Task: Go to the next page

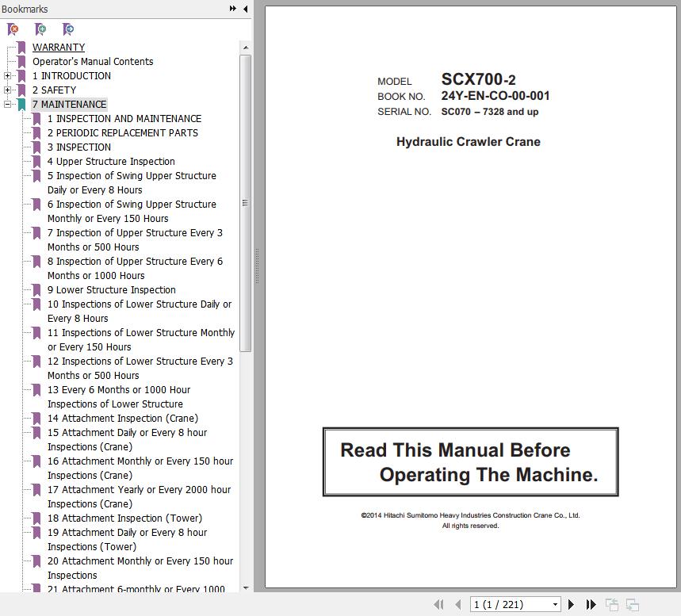Action: click(571, 604)
